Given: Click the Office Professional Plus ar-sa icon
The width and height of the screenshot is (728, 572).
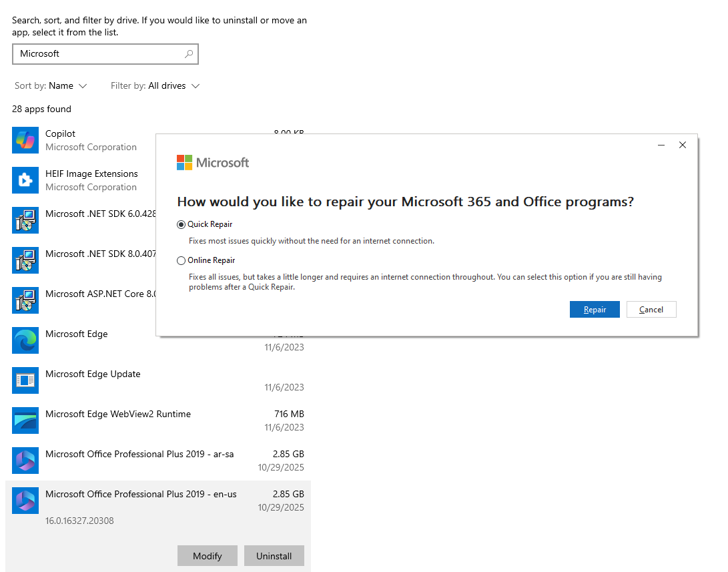Looking at the screenshot, I should [25, 461].
